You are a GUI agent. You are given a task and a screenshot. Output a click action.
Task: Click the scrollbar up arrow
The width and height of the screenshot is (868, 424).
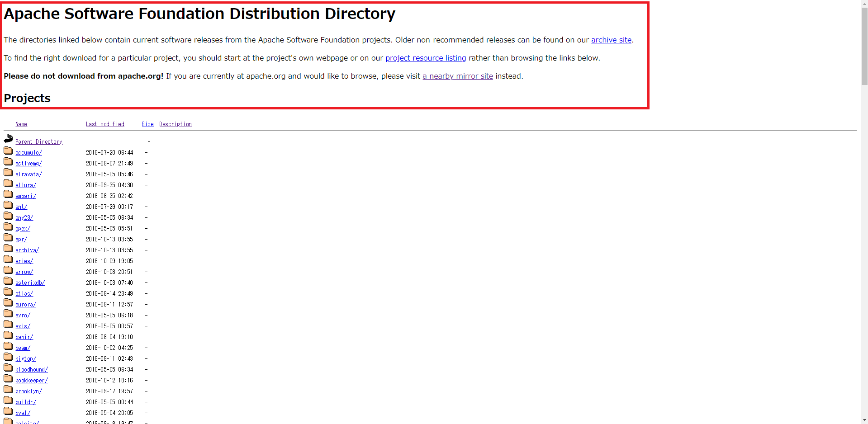coord(864,4)
